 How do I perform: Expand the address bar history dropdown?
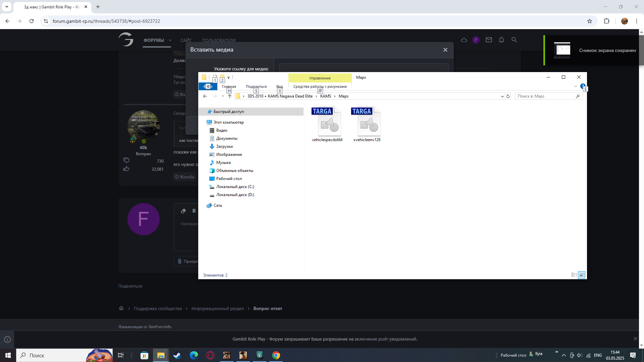coord(502,96)
